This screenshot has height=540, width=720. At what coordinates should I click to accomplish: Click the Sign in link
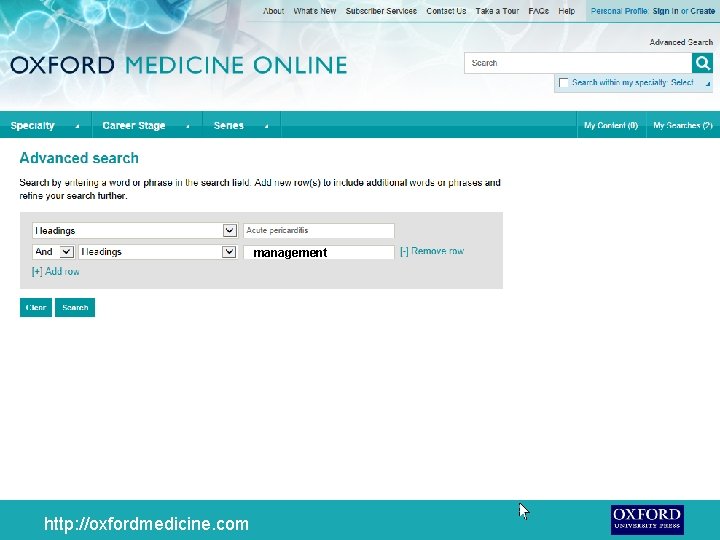click(x=665, y=11)
